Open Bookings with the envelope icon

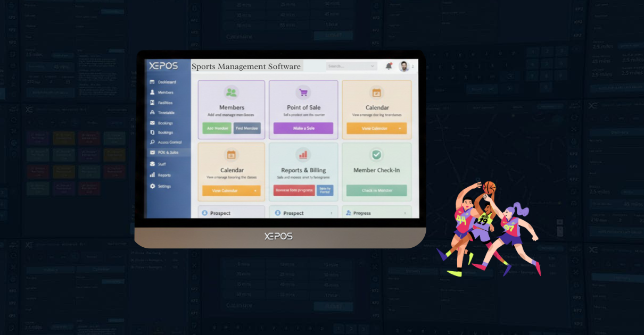pyautogui.click(x=152, y=123)
